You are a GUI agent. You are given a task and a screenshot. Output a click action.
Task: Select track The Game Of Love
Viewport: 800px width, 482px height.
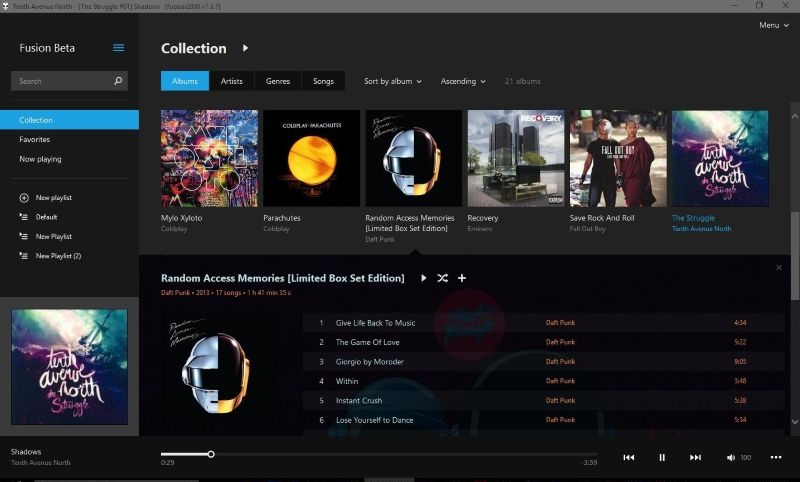[x=543, y=342]
